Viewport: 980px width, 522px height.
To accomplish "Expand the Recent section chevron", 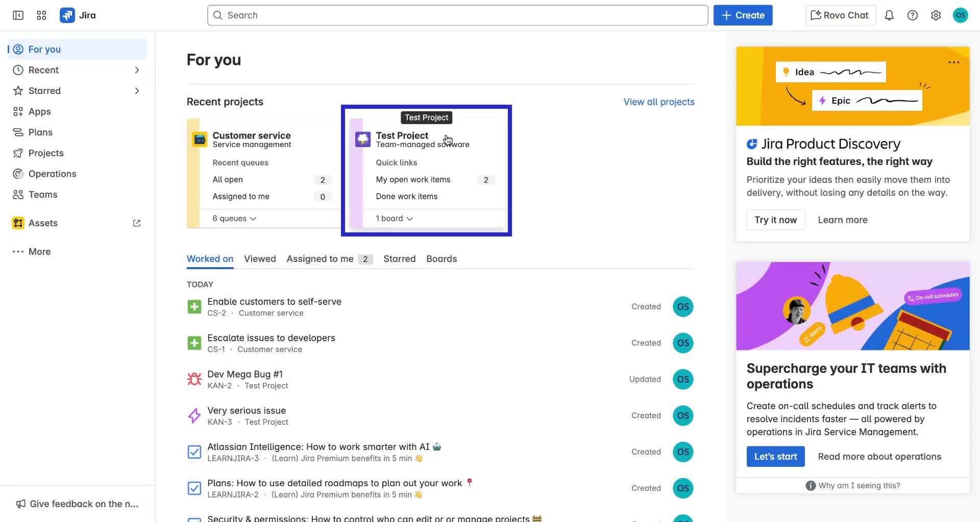I will point(137,70).
